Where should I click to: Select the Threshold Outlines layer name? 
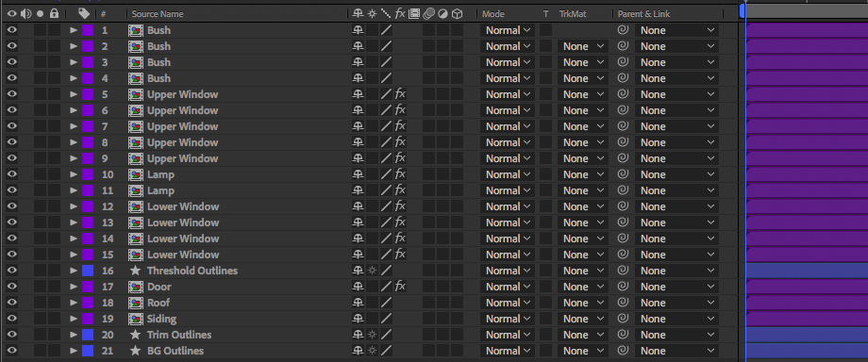pos(192,271)
